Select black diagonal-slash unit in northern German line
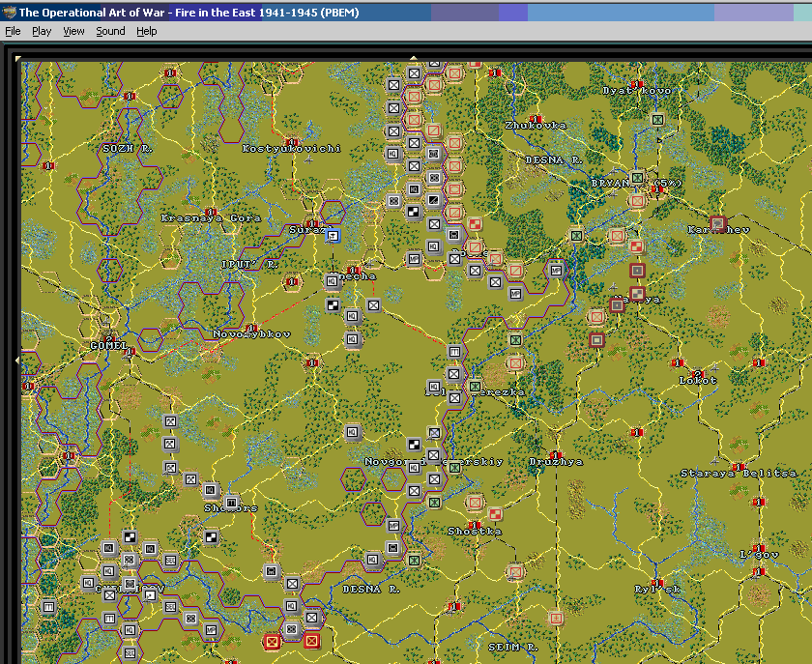 (434, 200)
